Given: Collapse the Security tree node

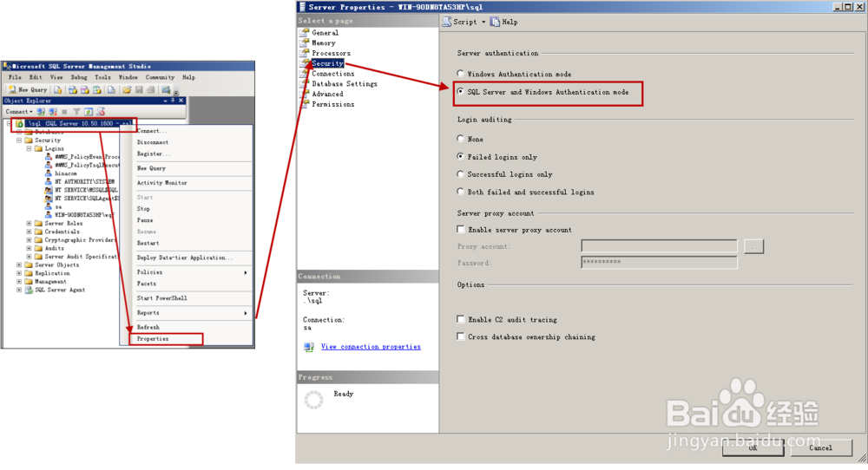Looking at the screenshot, I should pos(19,140).
